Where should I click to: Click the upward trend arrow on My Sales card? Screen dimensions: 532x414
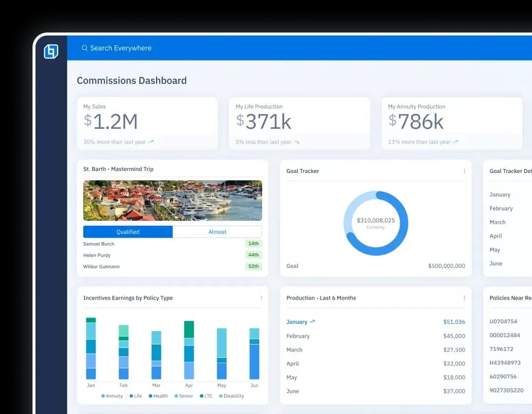point(150,141)
